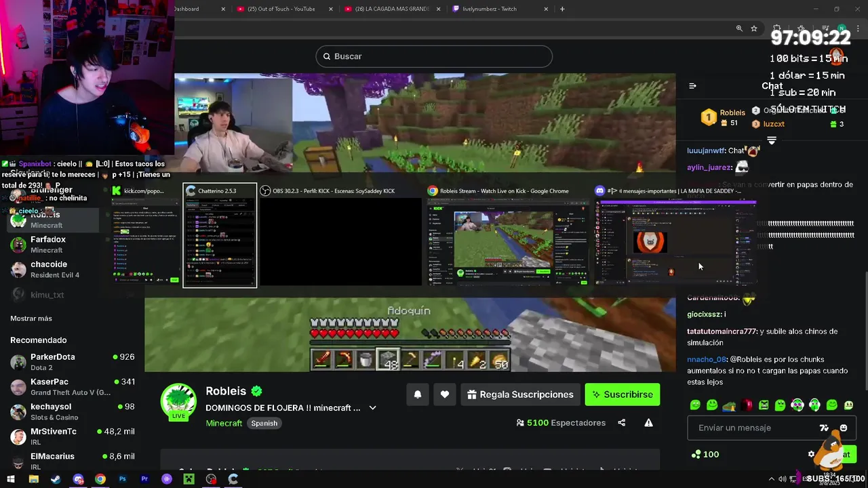868x488 pixels.
Task: Select the first green smiling emote
Action: pos(695,405)
